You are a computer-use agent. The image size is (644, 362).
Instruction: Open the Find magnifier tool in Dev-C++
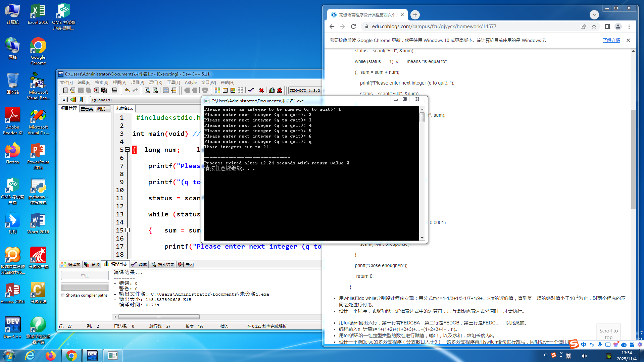pyautogui.click(x=147, y=90)
